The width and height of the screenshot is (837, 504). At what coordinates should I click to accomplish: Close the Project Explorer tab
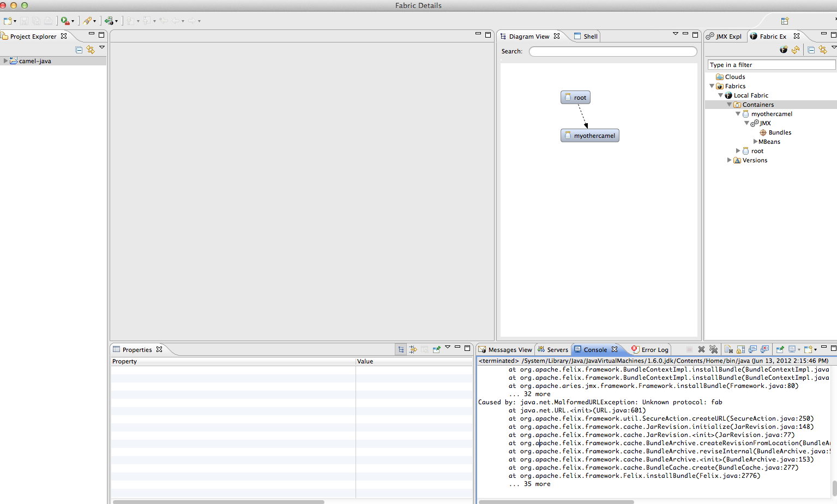[64, 36]
